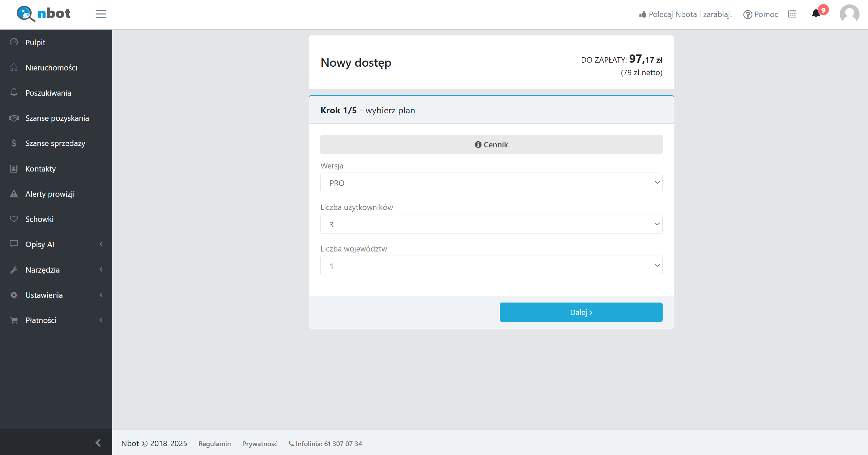Click the Pomoc help icon

click(747, 15)
